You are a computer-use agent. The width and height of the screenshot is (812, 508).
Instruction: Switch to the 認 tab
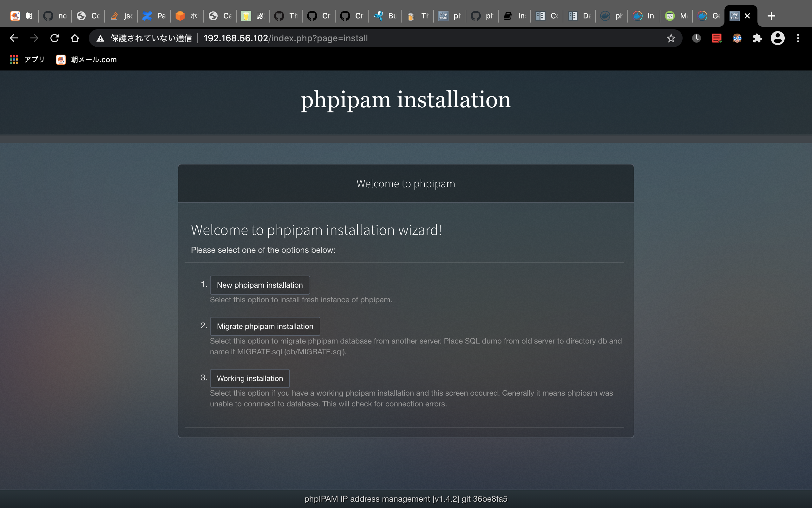[x=252, y=16]
